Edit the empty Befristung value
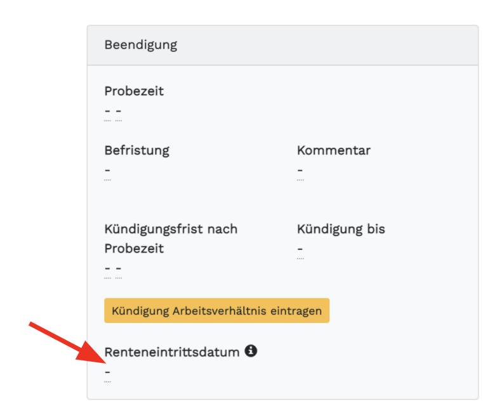The image size is (504, 420). coord(107,171)
